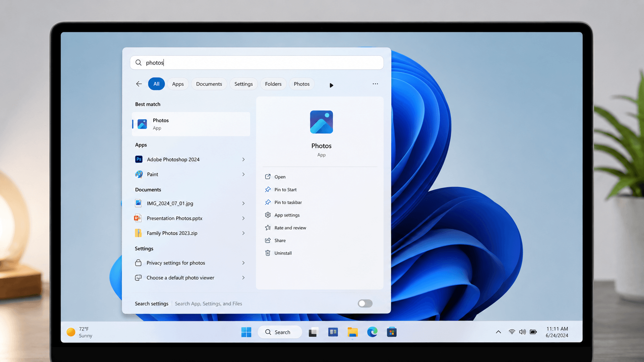Expand Choose a default photo viewer chevron
The image size is (644, 362).
[x=243, y=278]
